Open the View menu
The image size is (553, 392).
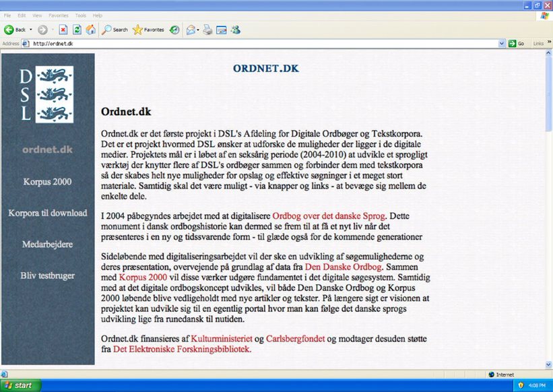click(37, 15)
